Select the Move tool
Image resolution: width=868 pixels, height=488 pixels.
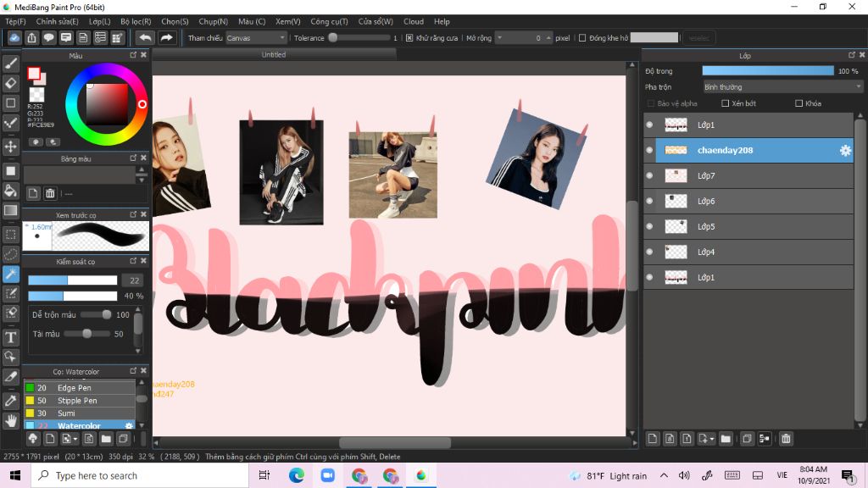(x=10, y=147)
